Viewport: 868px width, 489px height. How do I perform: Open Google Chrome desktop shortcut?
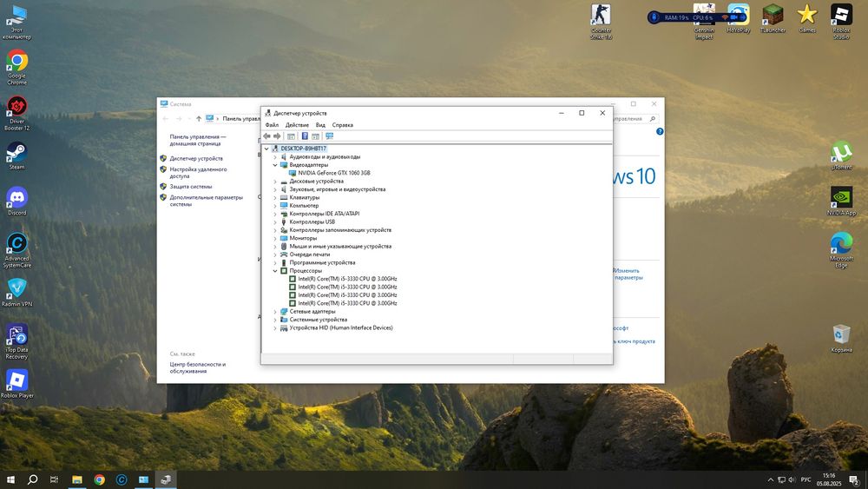pos(17,68)
